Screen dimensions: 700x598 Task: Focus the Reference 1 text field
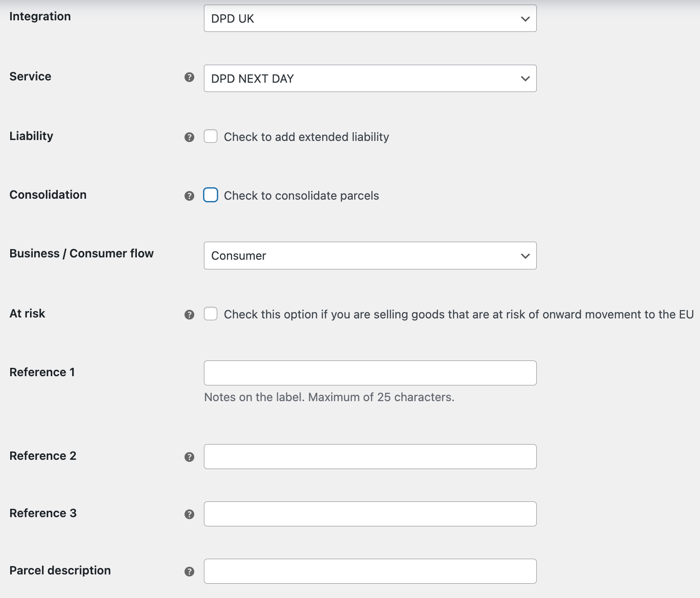pos(370,373)
